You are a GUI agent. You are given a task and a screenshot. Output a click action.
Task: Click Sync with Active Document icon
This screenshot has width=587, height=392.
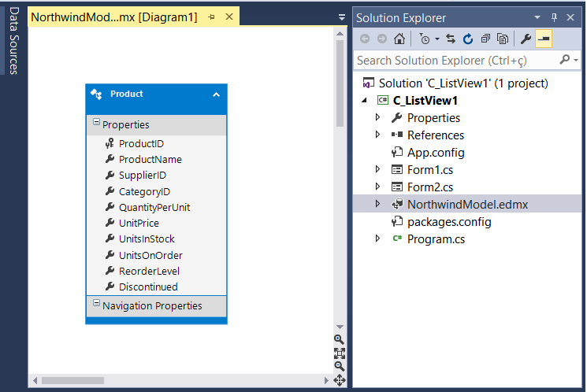[451, 39]
